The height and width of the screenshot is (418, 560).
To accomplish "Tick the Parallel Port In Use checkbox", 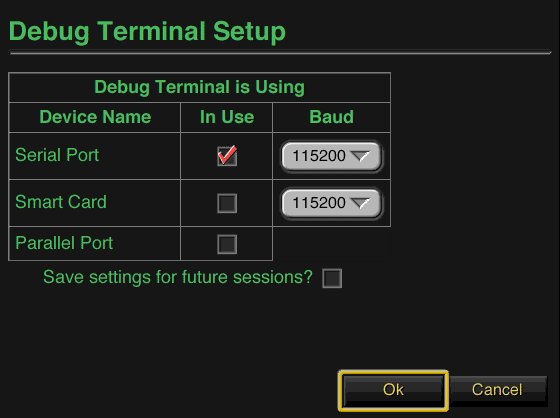I will coord(227,244).
